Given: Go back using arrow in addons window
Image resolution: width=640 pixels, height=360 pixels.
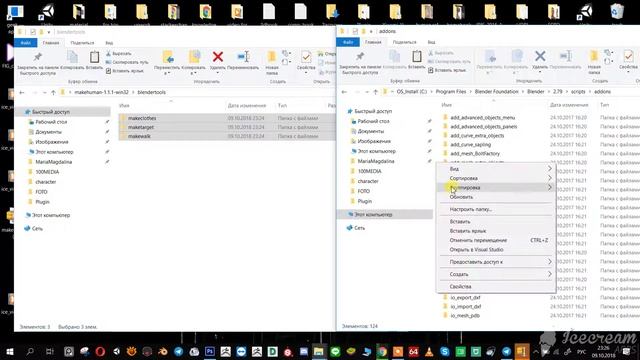Looking at the screenshot, I should 344,92.
